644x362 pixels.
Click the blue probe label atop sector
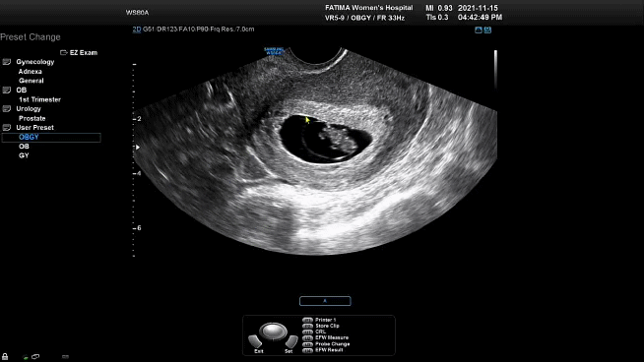point(274,51)
